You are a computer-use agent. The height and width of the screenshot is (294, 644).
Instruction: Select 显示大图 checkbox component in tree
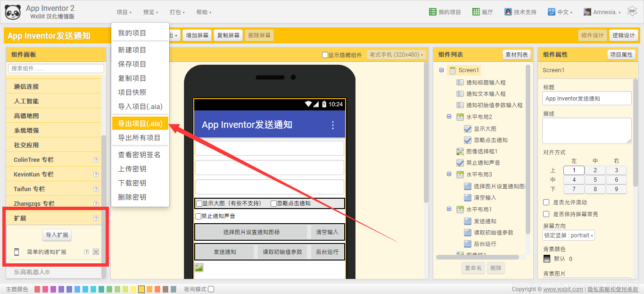485,129
